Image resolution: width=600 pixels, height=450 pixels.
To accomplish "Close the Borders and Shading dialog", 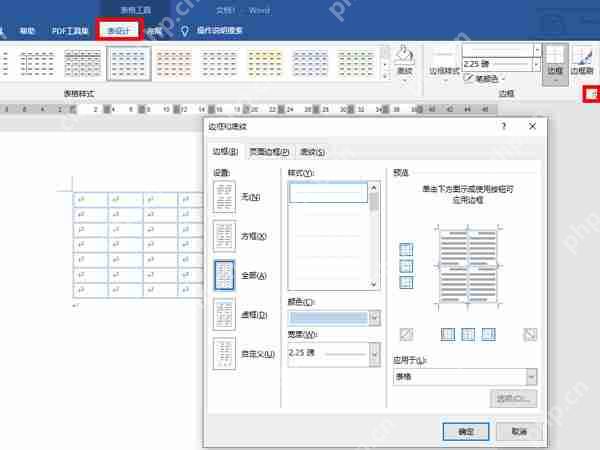I will (x=532, y=126).
